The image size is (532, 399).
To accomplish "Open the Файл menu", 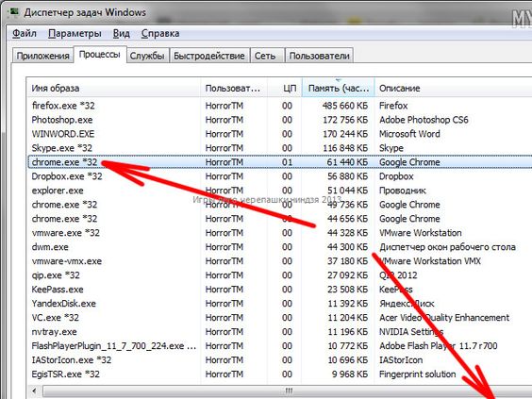I will [25, 34].
